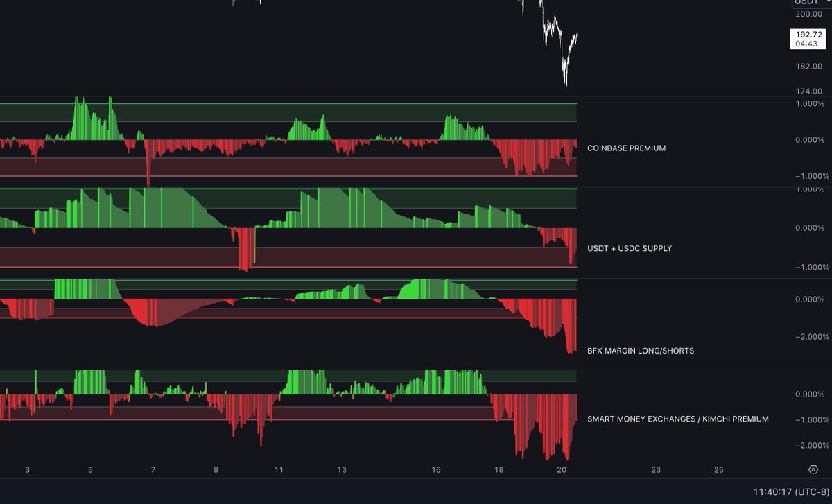Click the 174.00 price scale label

pos(808,91)
